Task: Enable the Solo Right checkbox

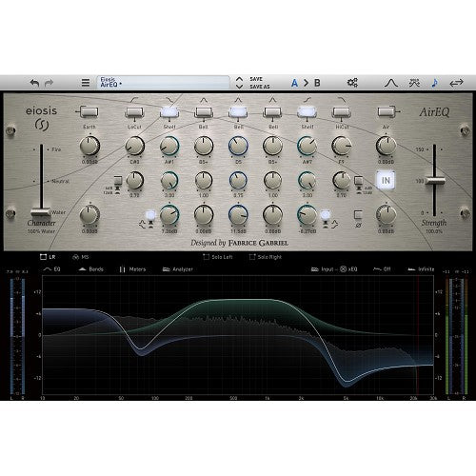Action: (x=266, y=257)
